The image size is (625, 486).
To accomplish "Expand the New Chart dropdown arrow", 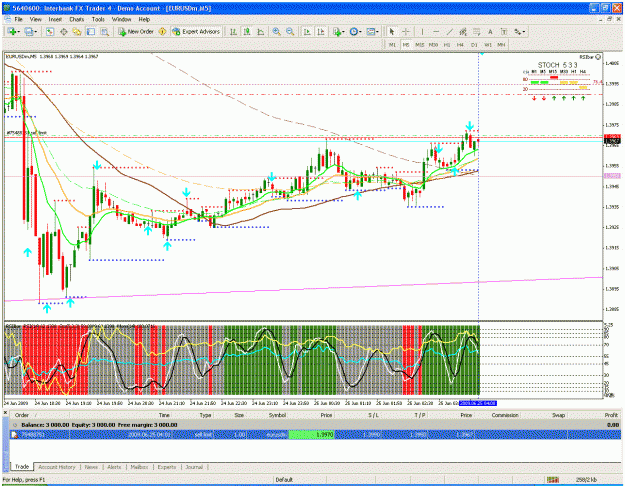I will (18, 32).
